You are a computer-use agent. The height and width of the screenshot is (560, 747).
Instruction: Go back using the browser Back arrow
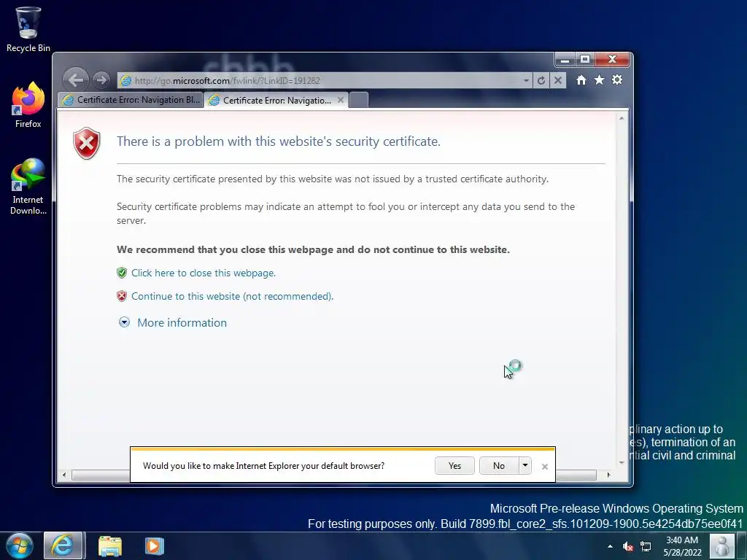76,80
